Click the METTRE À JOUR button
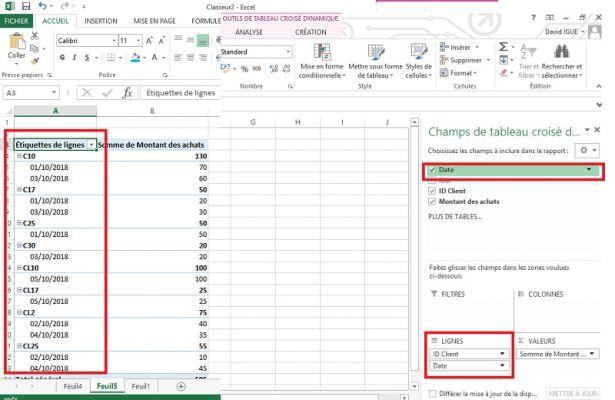 point(573,393)
